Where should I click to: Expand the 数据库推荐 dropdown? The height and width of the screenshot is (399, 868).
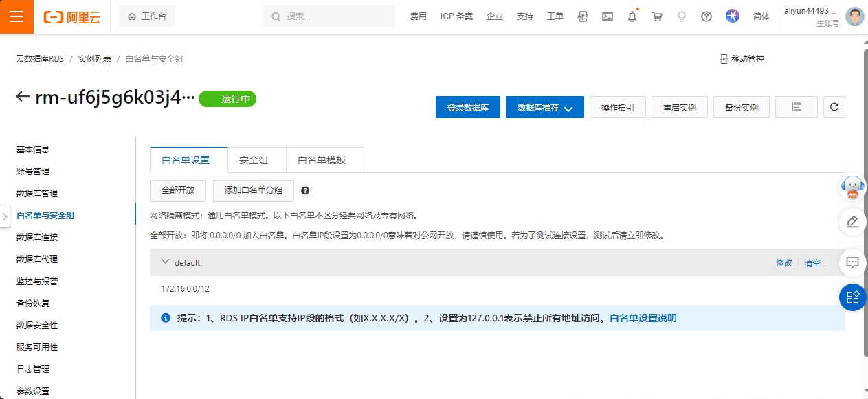[x=544, y=108]
